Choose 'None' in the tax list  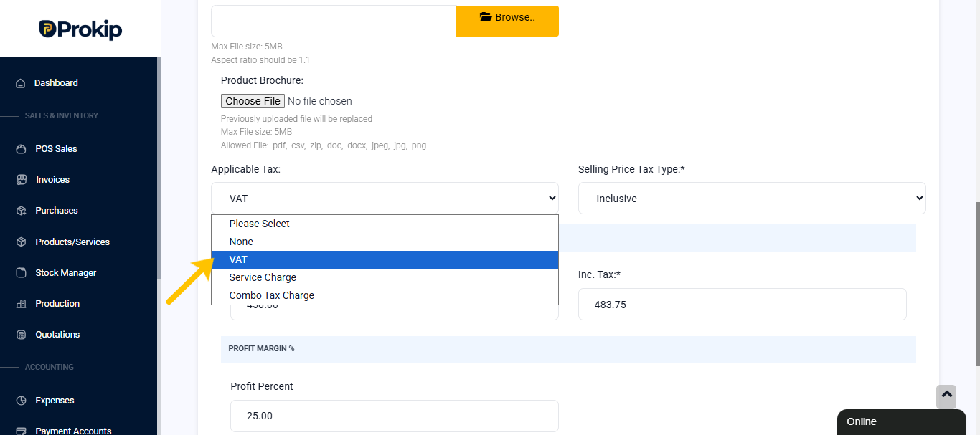click(x=385, y=242)
